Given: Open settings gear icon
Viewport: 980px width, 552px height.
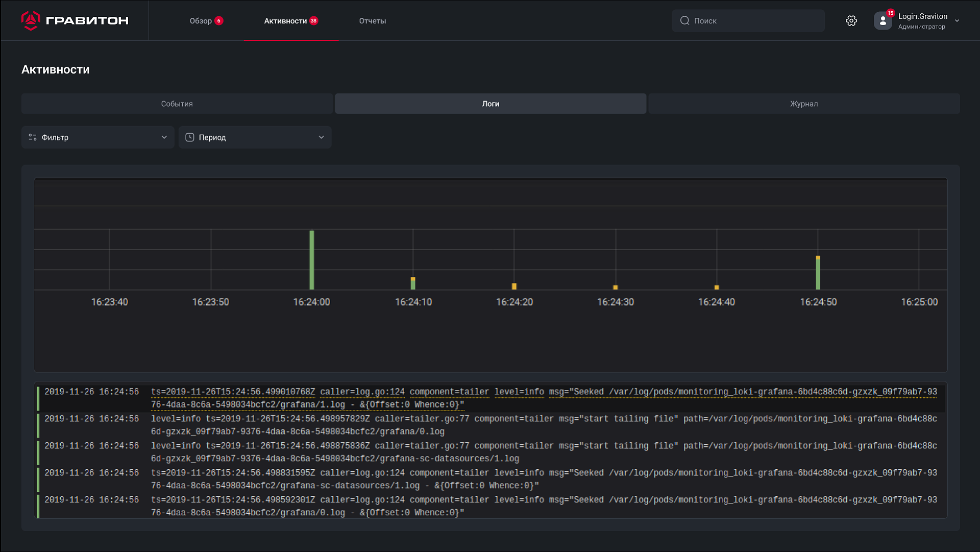Looking at the screenshot, I should point(851,21).
